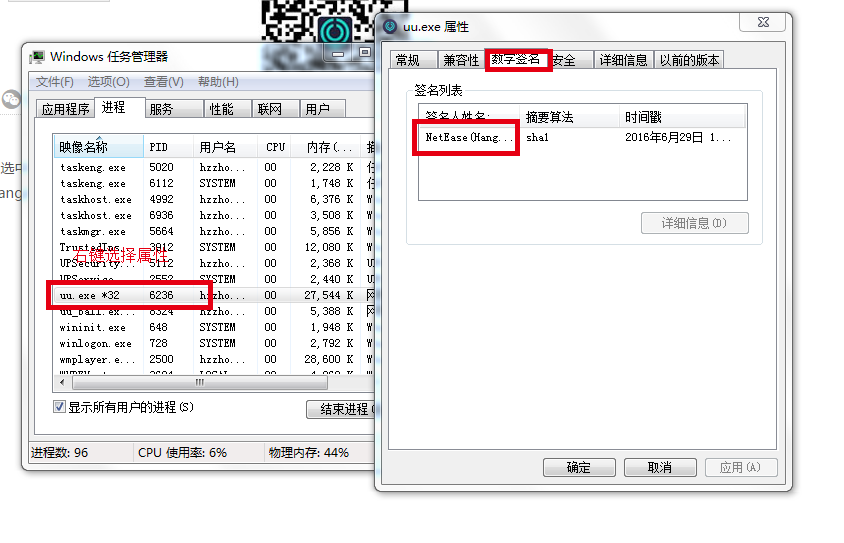Sort processes by PID column header
Viewport: 844px width, 543px height.
(168, 147)
